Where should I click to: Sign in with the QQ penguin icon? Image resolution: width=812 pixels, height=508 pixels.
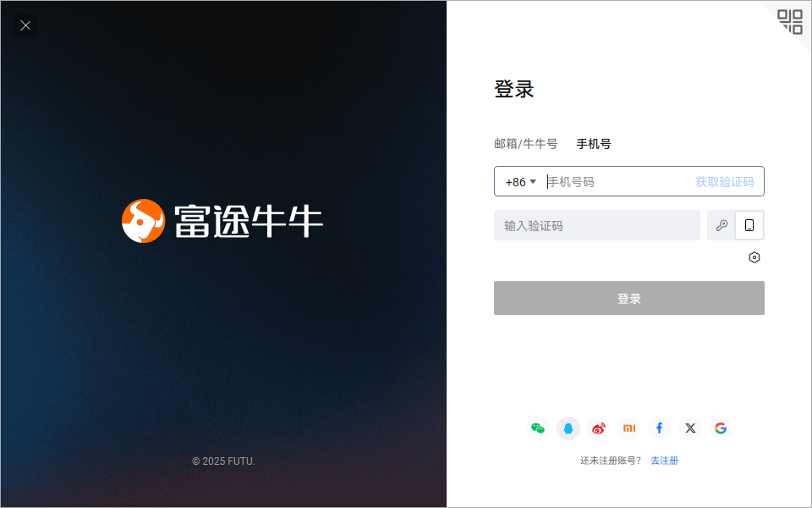point(568,428)
